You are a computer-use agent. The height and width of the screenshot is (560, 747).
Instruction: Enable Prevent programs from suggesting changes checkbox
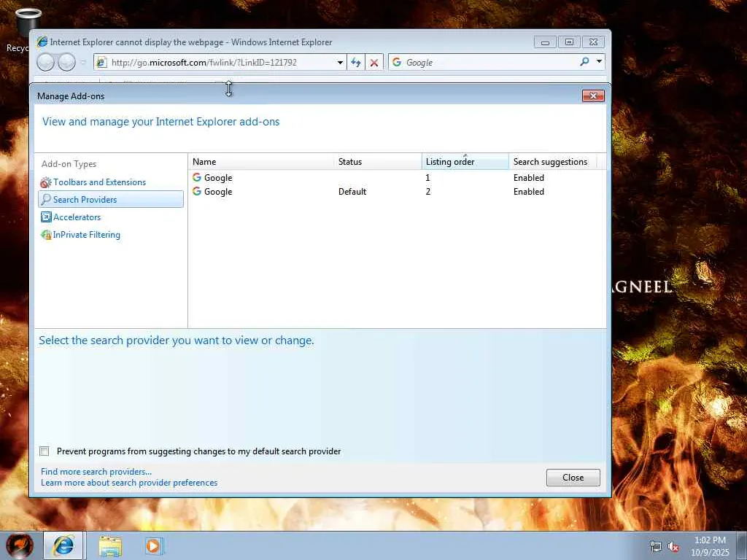(x=44, y=451)
